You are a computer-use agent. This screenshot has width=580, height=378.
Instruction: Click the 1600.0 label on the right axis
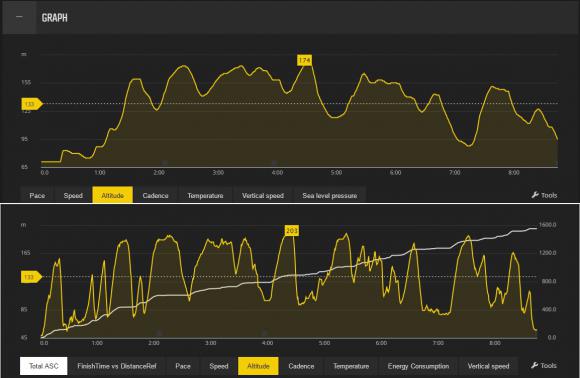click(x=547, y=225)
